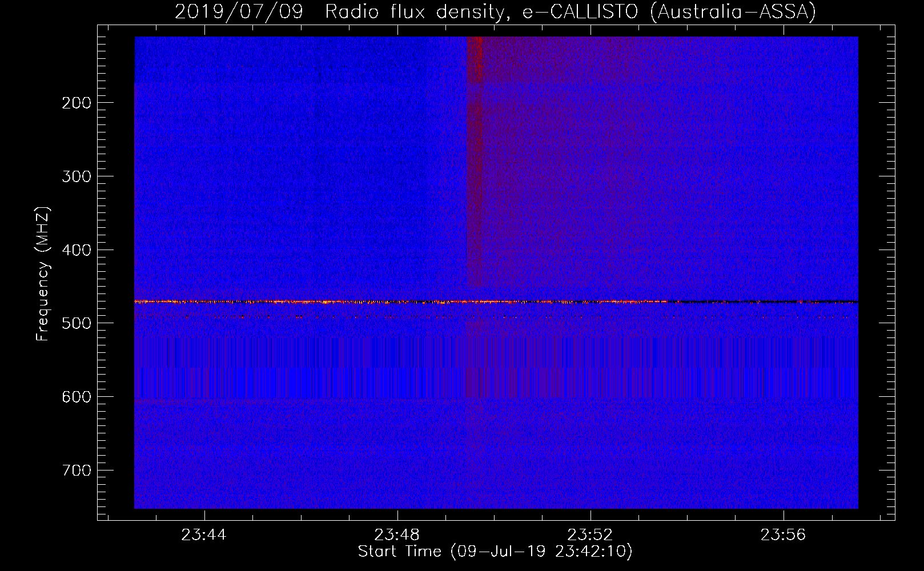Click the plot title '2019/07/09 Radio flux density'
Viewport: 924px width, 571px height.
[x=495, y=11]
